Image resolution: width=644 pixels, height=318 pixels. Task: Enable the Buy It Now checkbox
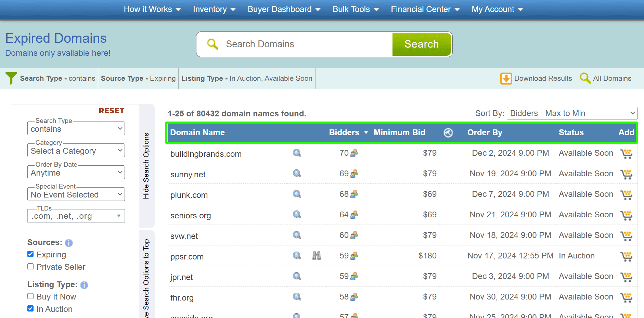(30, 296)
